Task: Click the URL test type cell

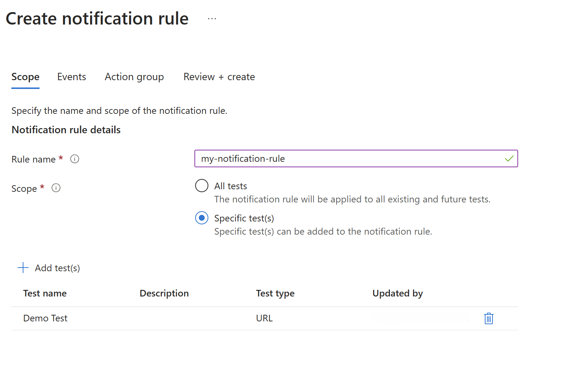Action: click(x=264, y=318)
